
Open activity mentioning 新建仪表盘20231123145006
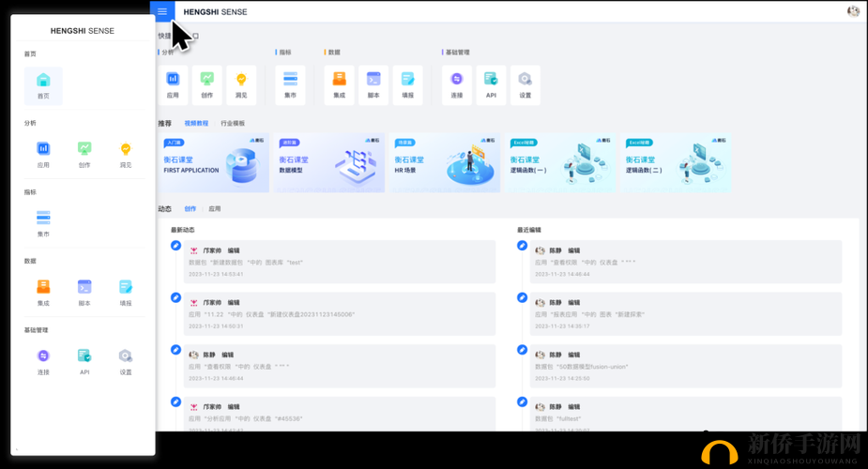click(x=340, y=313)
